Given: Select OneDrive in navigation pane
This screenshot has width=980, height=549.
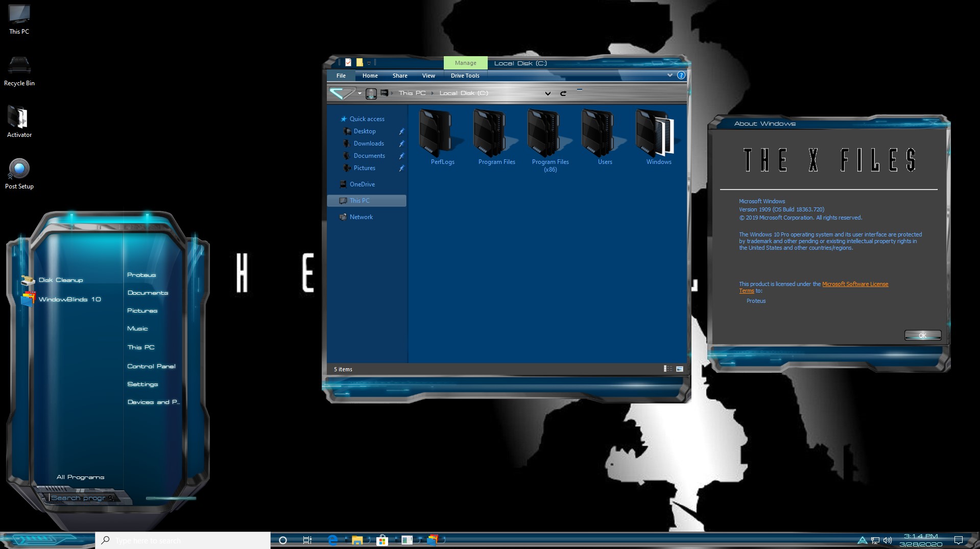Looking at the screenshot, I should tap(362, 184).
